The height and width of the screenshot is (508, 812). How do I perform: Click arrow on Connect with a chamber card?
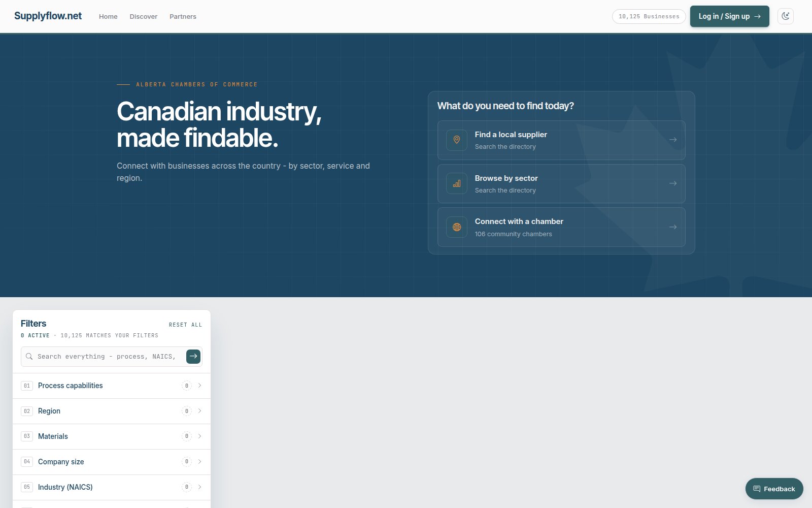pyautogui.click(x=673, y=227)
